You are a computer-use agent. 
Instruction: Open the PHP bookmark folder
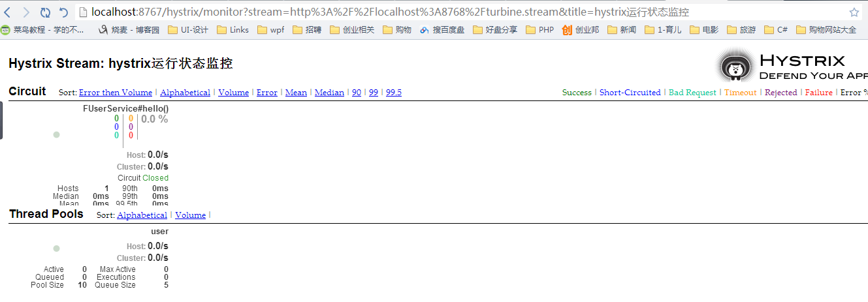pyautogui.click(x=539, y=29)
